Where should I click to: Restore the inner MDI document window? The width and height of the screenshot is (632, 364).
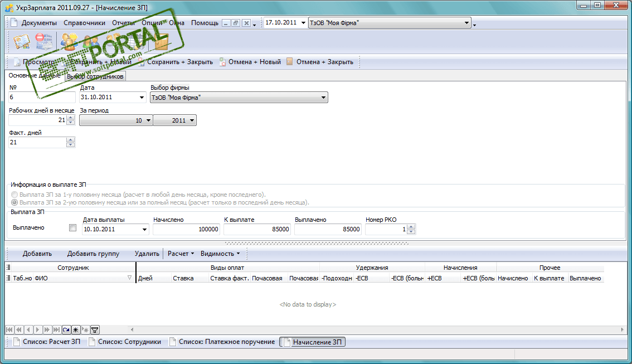click(x=236, y=23)
